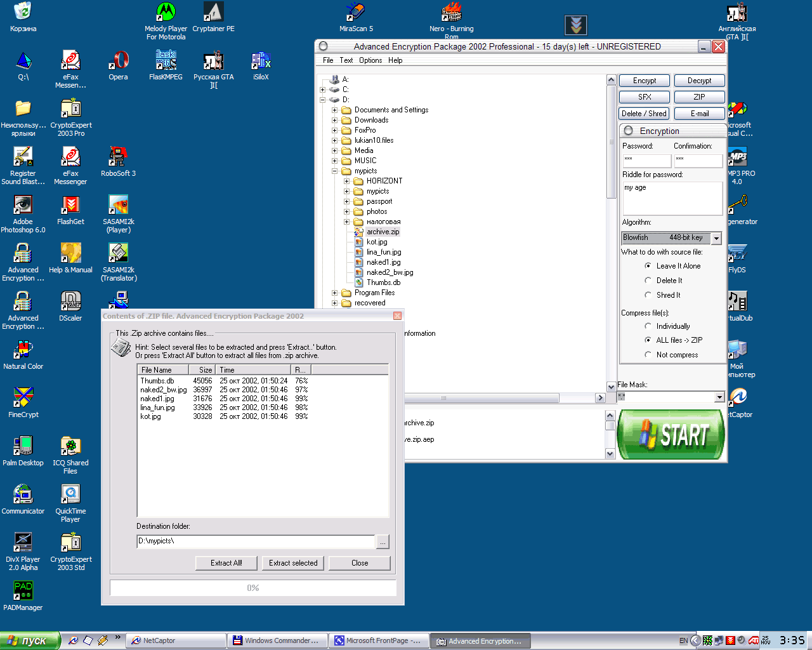The height and width of the screenshot is (650, 812).
Task: Open FlashGet desktop icon
Action: tap(70, 210)
